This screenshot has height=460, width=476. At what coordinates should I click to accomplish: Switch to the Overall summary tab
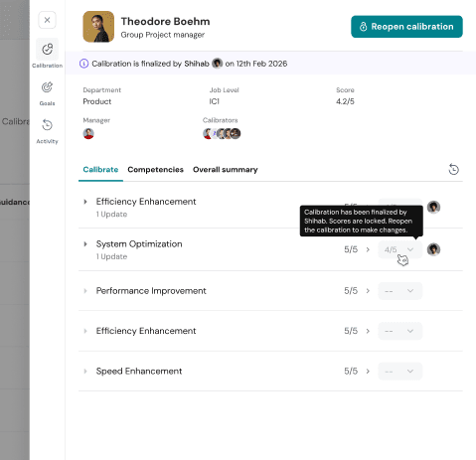[226, 170]
